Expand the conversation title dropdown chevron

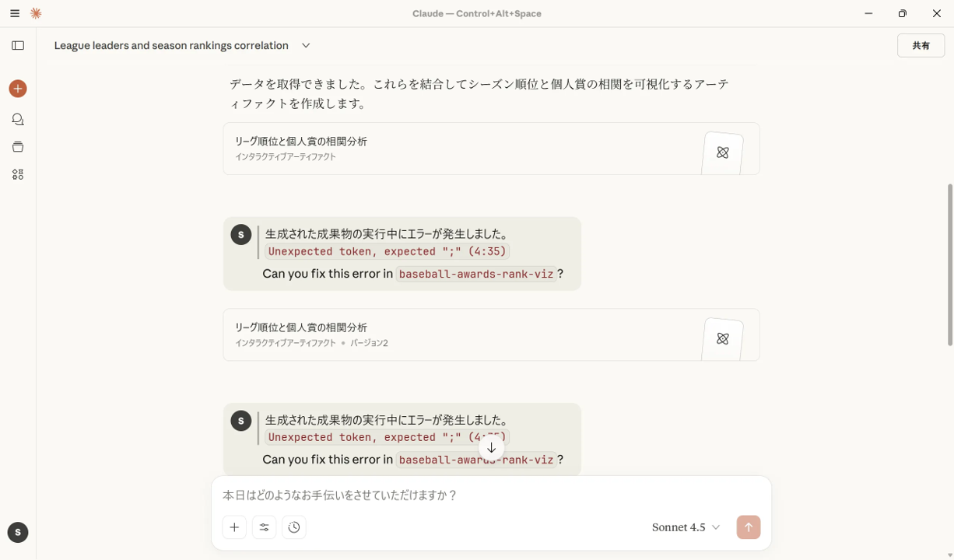[306, 45]
